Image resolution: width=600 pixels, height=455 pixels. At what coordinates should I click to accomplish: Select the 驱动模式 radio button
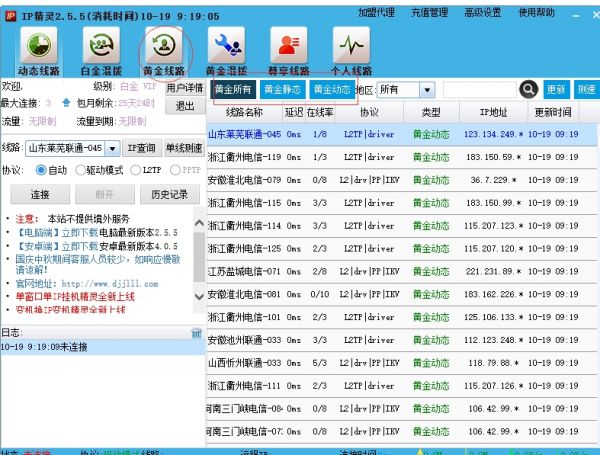point(80,170)
